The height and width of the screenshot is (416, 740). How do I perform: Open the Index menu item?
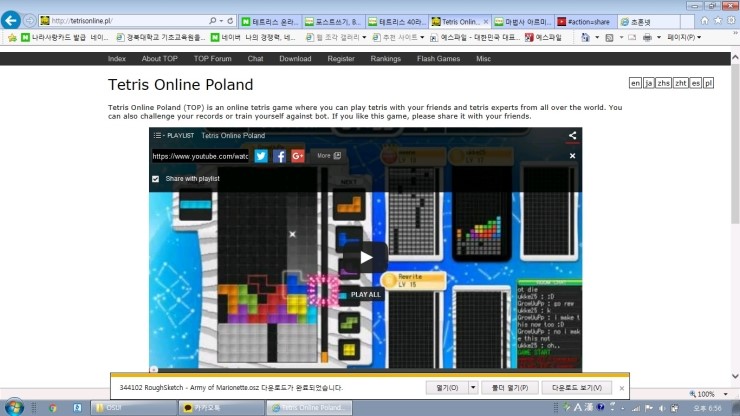[117, 59]
